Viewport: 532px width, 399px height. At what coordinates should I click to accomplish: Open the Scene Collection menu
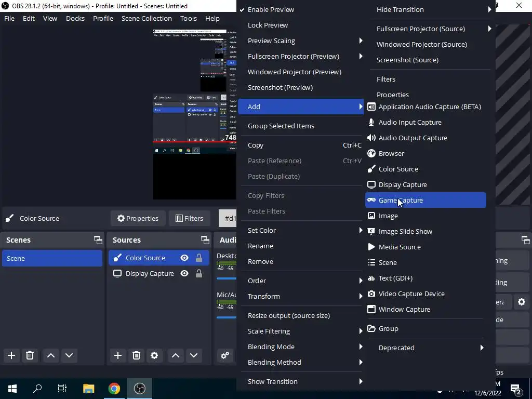147,18
